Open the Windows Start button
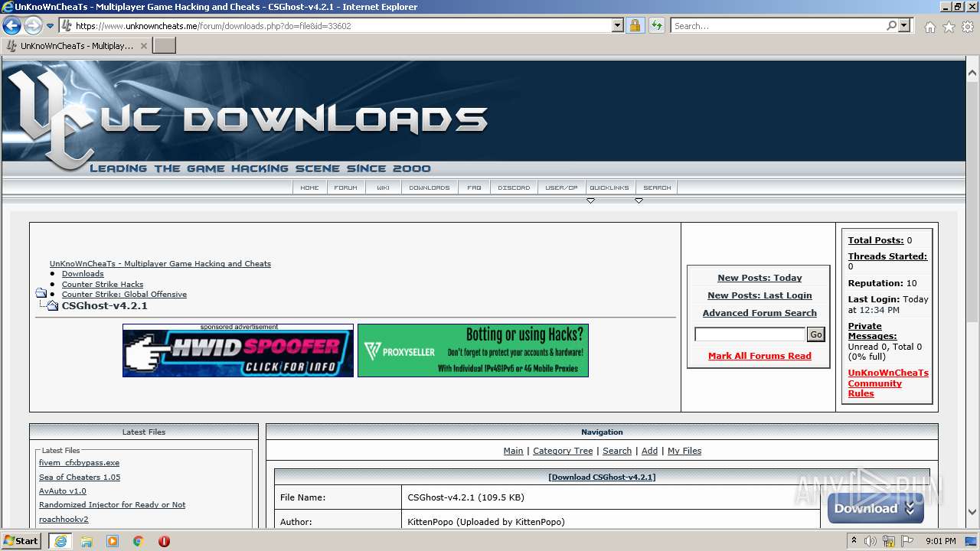 21,541
